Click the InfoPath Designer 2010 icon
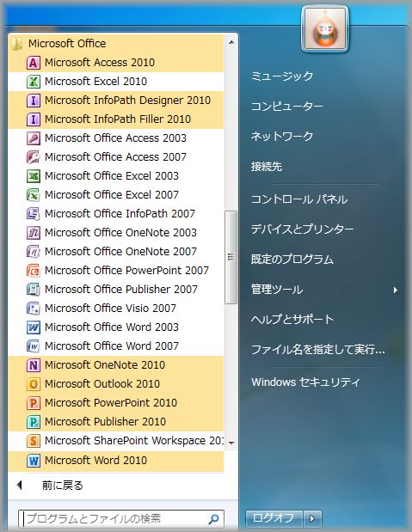 [34, 101]
